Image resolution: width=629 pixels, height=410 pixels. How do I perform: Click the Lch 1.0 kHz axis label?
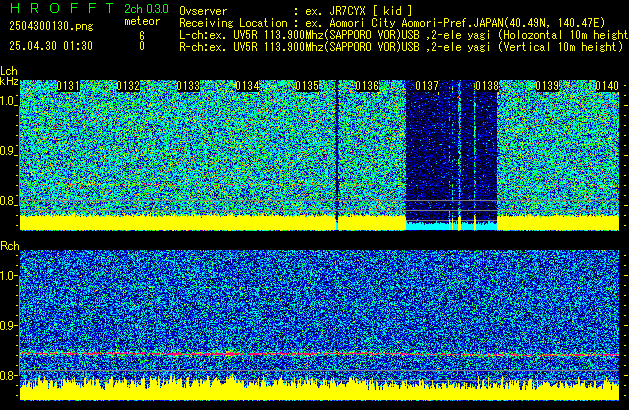(x=8, y=101)
